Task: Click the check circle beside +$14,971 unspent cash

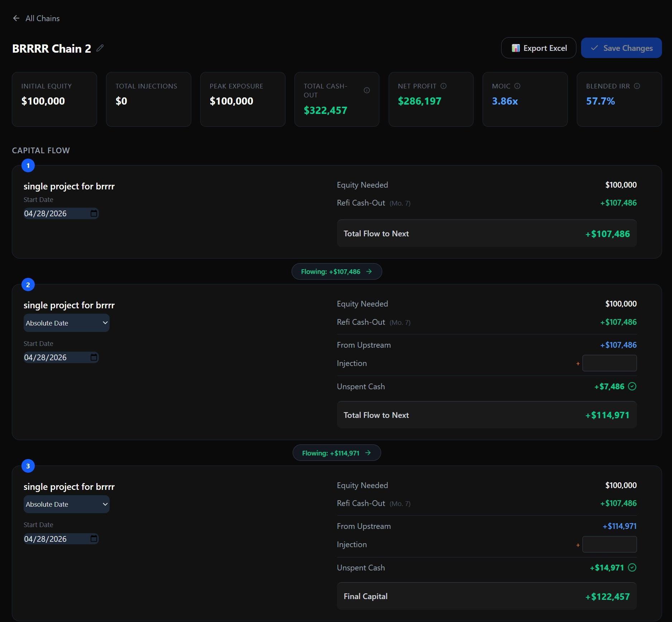Action: coord(632,567)
